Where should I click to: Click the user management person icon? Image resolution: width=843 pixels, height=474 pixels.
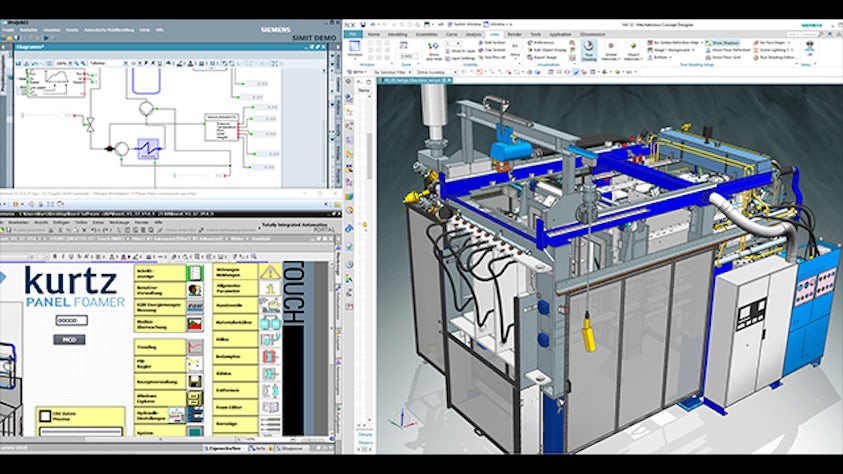195,290
